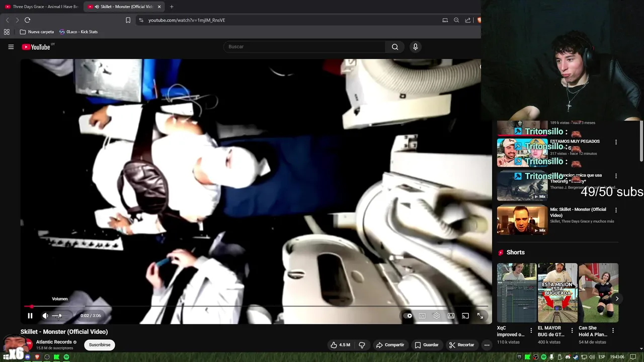This screenshot has width=644, height=362.
Task: Open the site settings icon beside the URL
Action: point(141,20)
